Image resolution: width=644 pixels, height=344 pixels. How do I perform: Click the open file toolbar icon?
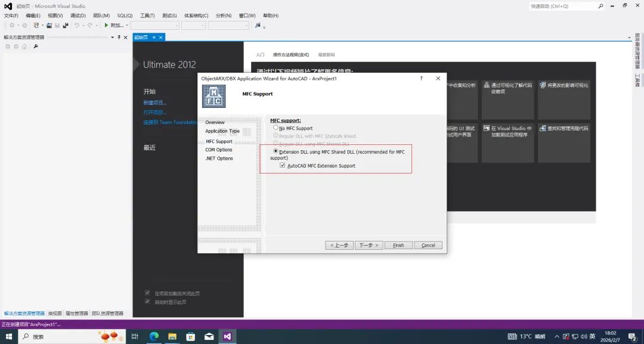click(49, 26)
